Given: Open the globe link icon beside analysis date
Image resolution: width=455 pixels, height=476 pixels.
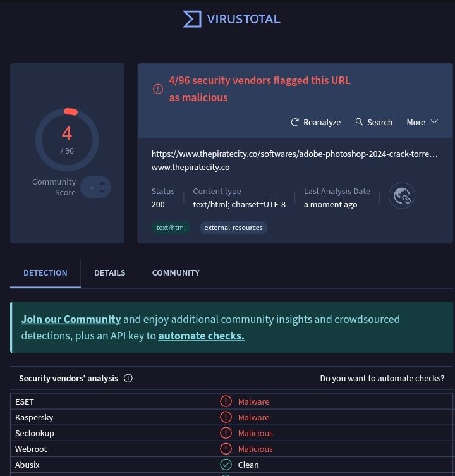Looking at the screenshot, I should (x=401, y=196).
